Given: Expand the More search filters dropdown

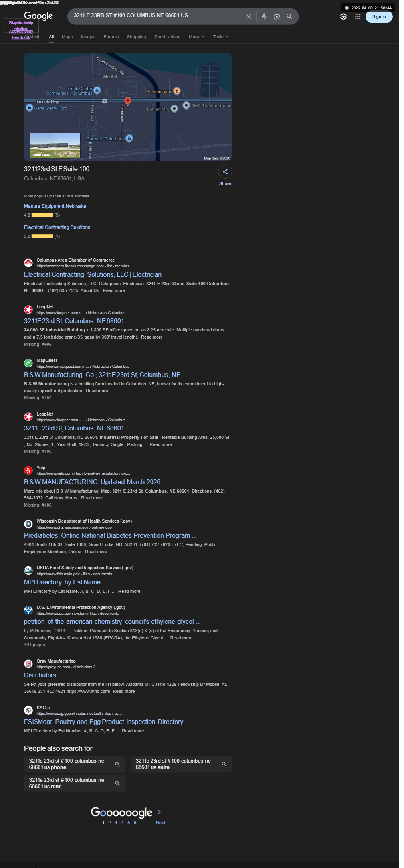Looking at the screenshot, I should point(196,37).
